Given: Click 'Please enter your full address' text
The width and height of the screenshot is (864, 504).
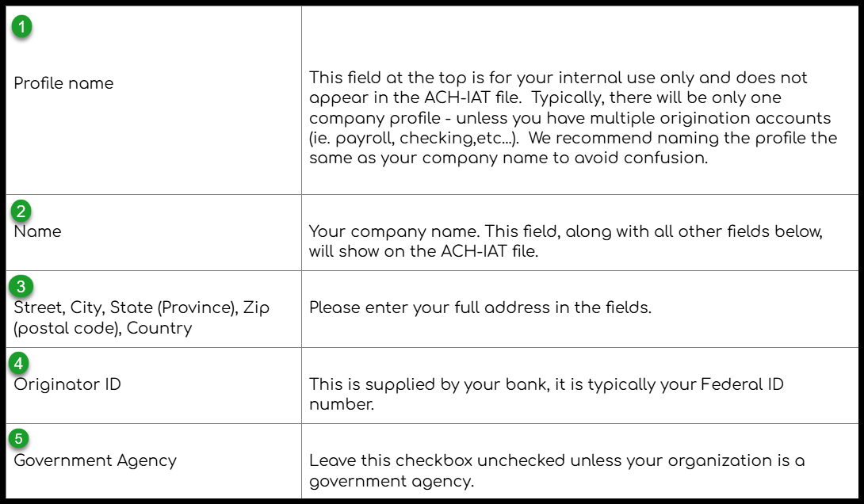Looking at the screenshot, I should (x=480, y=307).
